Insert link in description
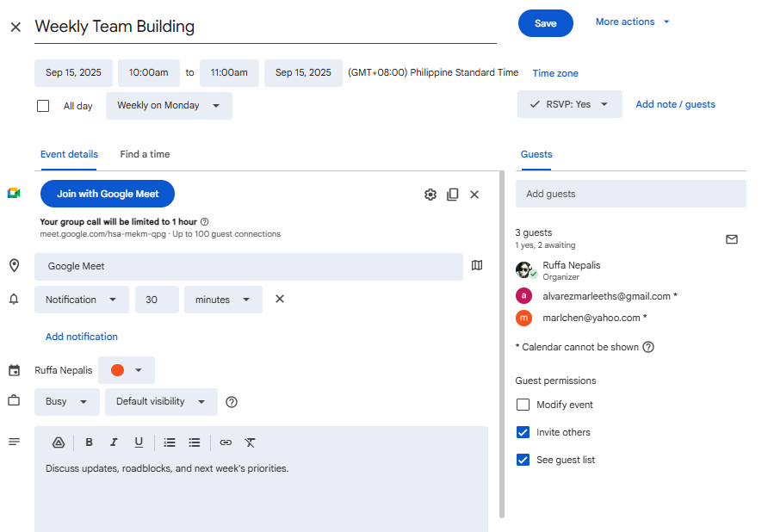 coord(226,442)
